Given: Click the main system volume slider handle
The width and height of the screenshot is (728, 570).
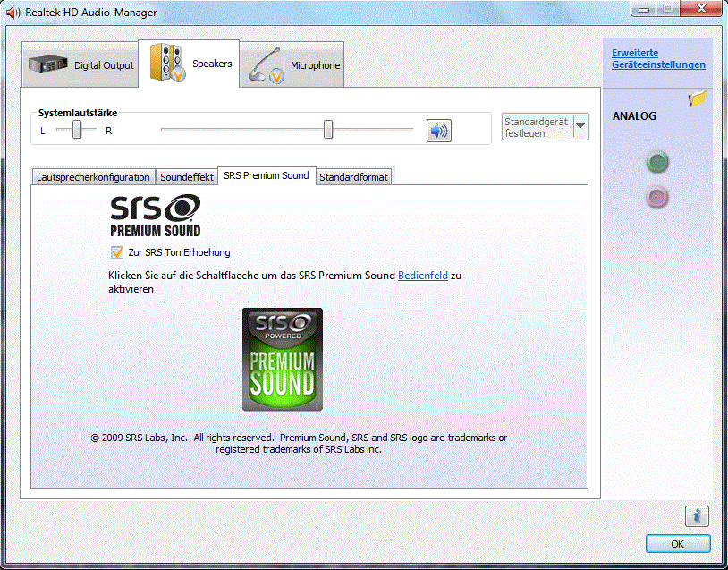Looking at the screenshot, I should [328, 129].
